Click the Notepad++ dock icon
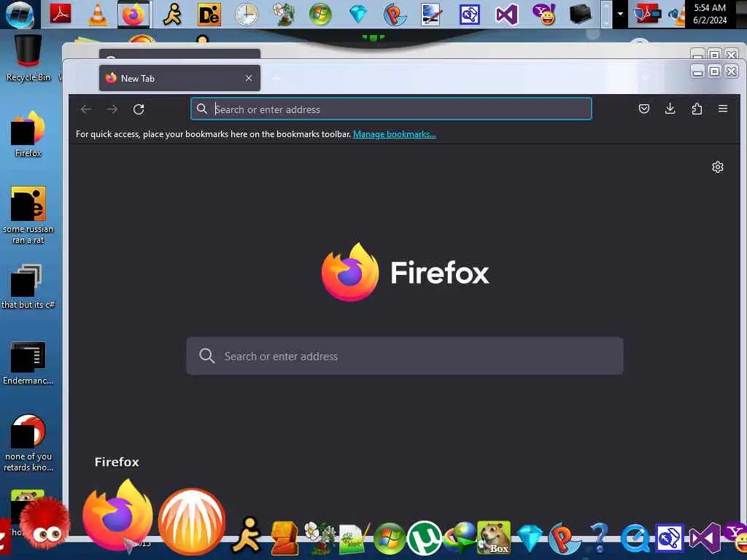Screen dimensions: 747x560 [x=354, y=539]
